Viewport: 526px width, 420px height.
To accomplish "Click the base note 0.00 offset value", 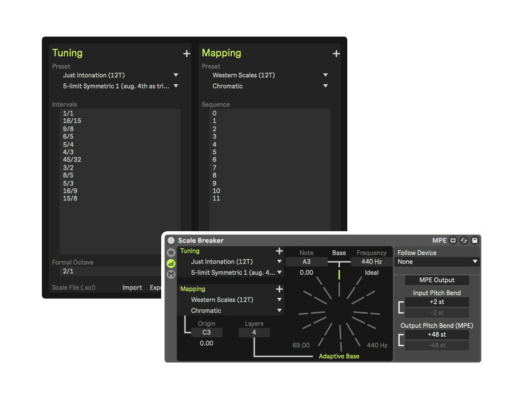I will pos(306,273).
